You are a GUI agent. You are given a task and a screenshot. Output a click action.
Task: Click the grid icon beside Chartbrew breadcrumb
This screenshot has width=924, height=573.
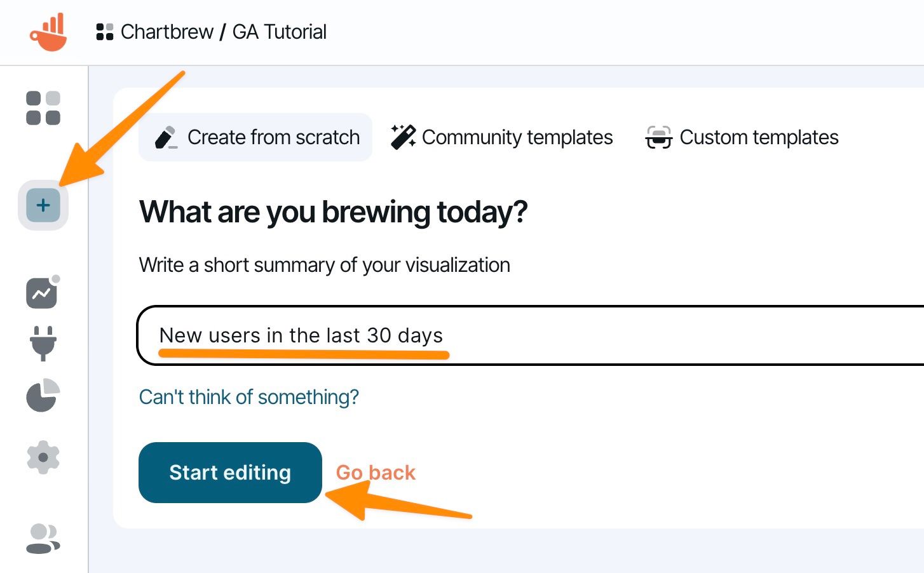click(104, 32)
